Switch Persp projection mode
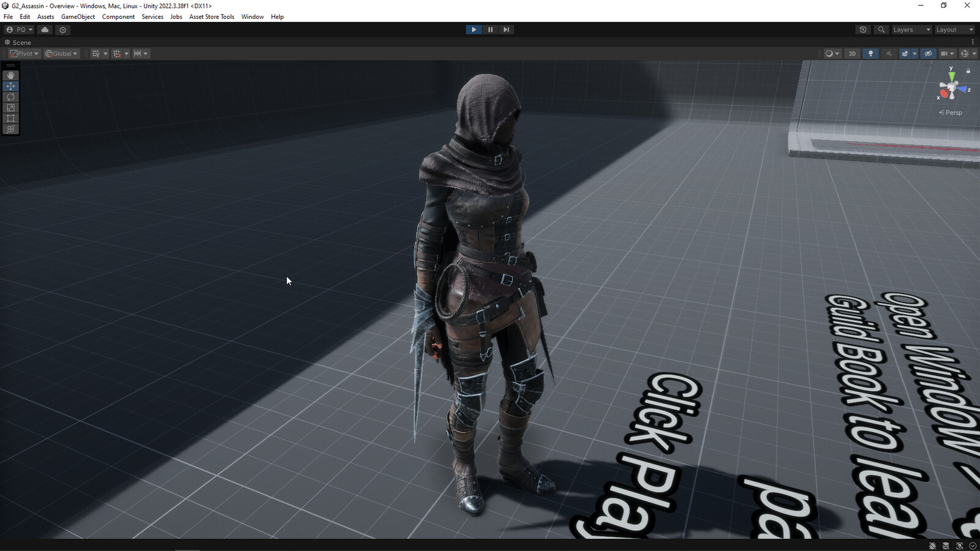The width and height of the screenshot is (980, 551). pos(951,113)
